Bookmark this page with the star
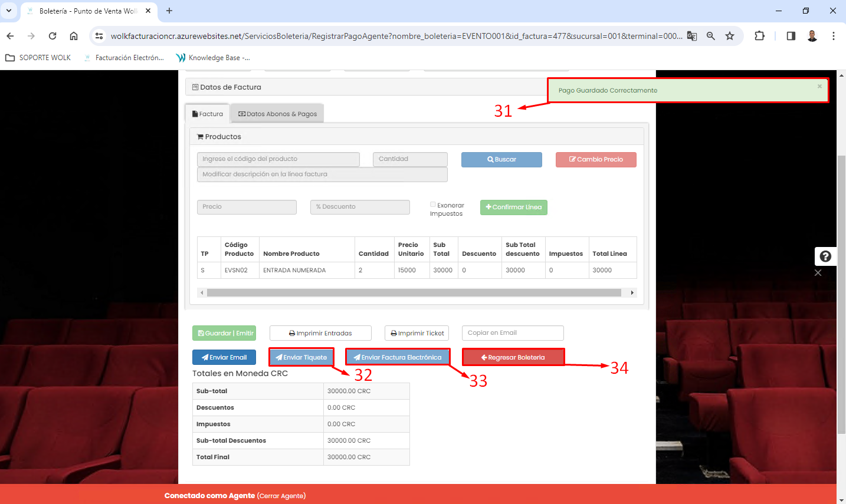This screenshot has height=504, width=846. coord(730,36)
